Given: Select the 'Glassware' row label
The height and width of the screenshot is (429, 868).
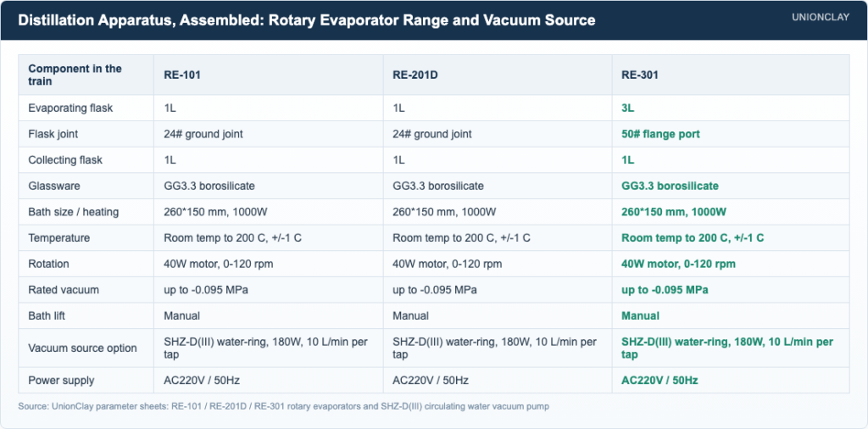Looking at the screenshot, I should (53, 186).
